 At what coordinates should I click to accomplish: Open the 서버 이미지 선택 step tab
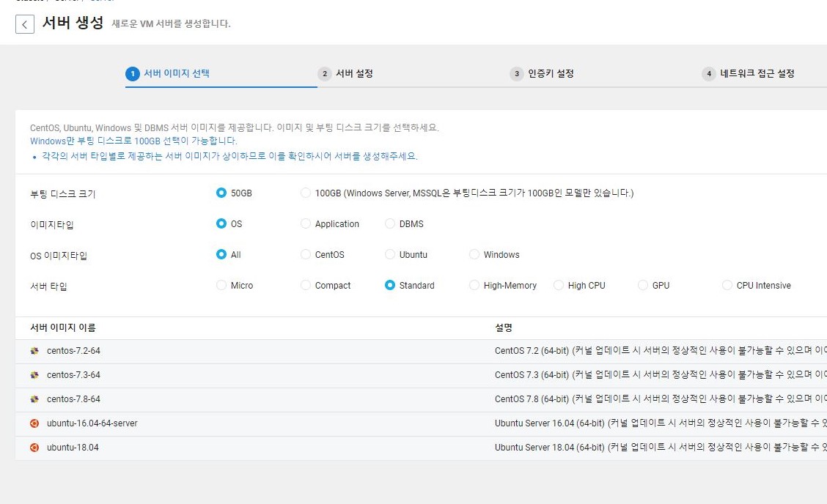177,73
